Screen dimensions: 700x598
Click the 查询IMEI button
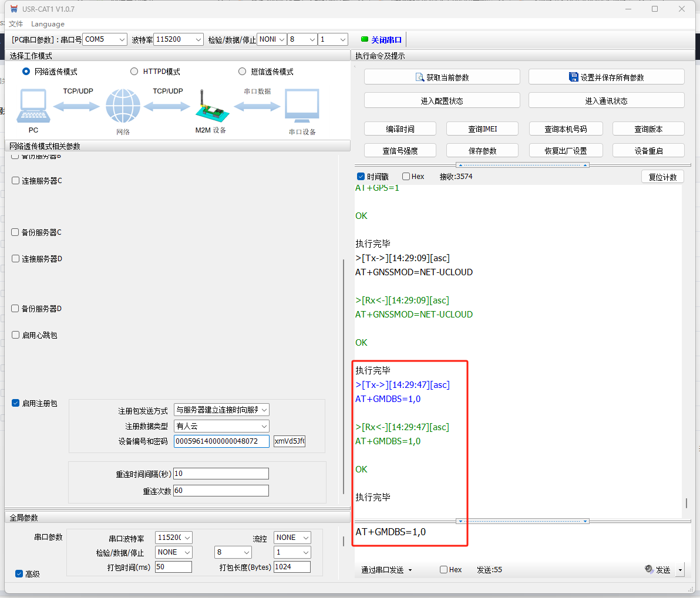pyautogui.click(x=482, y=129)
